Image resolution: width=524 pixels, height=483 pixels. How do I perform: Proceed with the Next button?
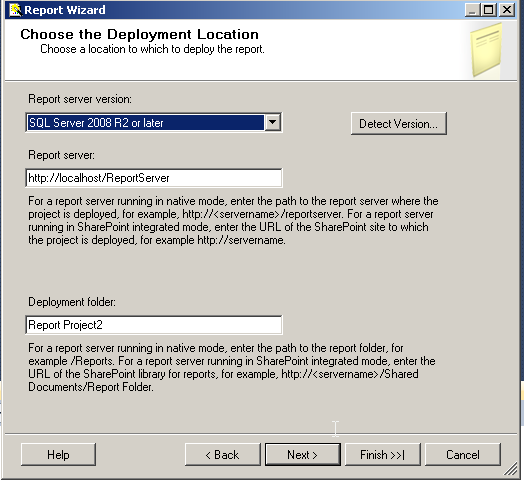click(303, 455)
